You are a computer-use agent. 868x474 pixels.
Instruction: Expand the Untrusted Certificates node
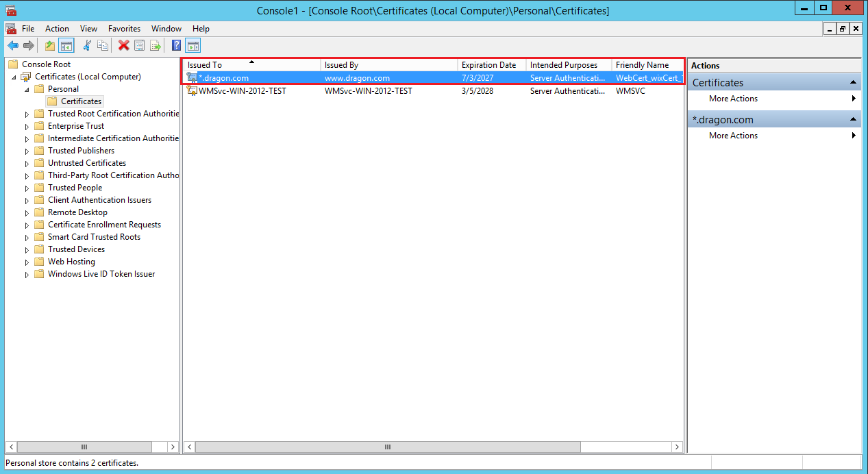pos(27,164)
